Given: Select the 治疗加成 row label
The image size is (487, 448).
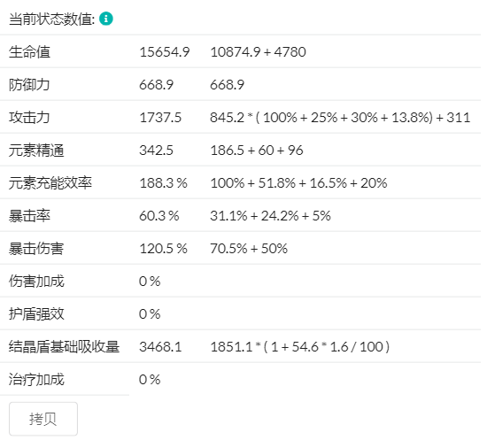Looking at the screenshot, I should point(36,380).
